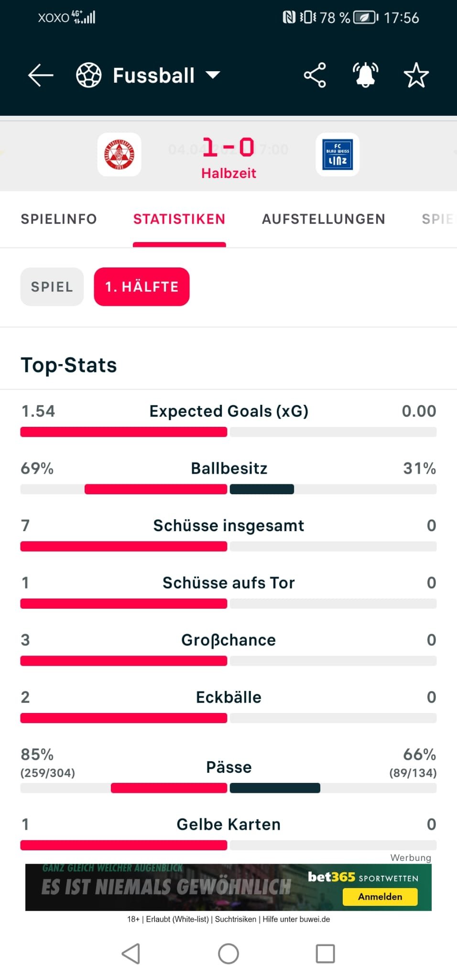
Task: Toggle match notifications bell
Action: coord(365,75)
